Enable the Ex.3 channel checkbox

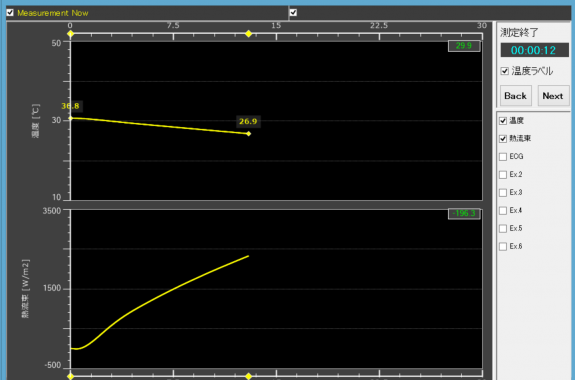point(503,193)
